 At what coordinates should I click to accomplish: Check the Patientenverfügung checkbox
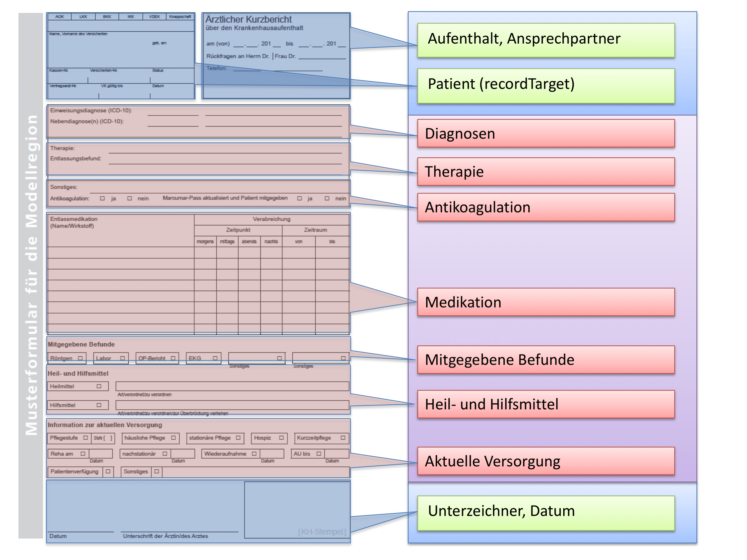(x=108, y=472)
